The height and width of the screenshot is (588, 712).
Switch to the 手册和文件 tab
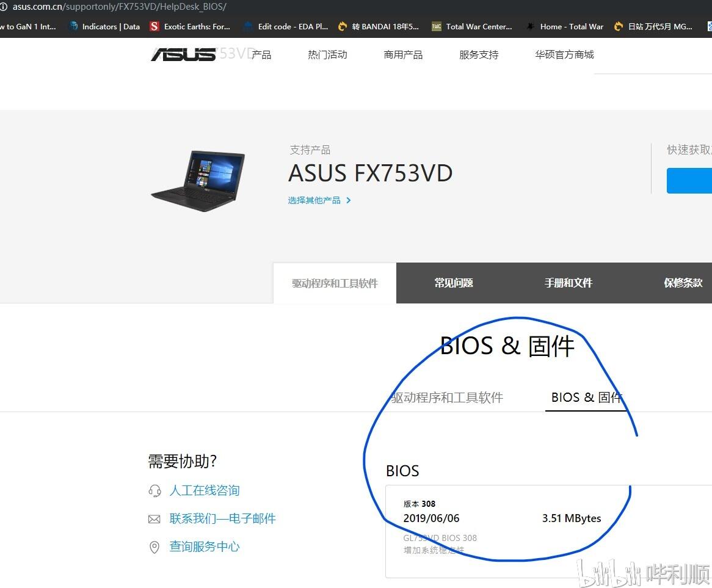coord(569,283)
